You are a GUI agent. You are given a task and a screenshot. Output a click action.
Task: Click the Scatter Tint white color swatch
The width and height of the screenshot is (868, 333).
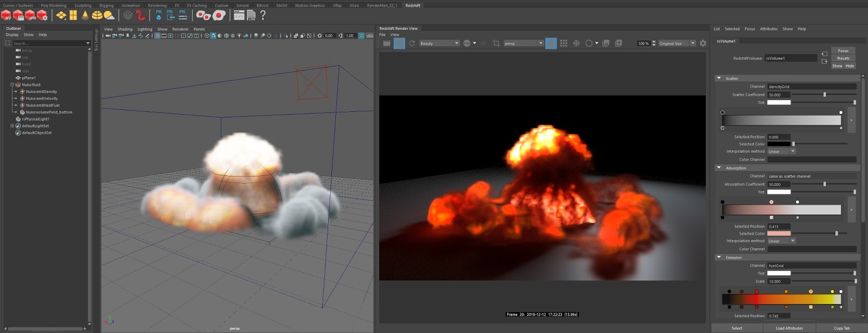(779, 102)
